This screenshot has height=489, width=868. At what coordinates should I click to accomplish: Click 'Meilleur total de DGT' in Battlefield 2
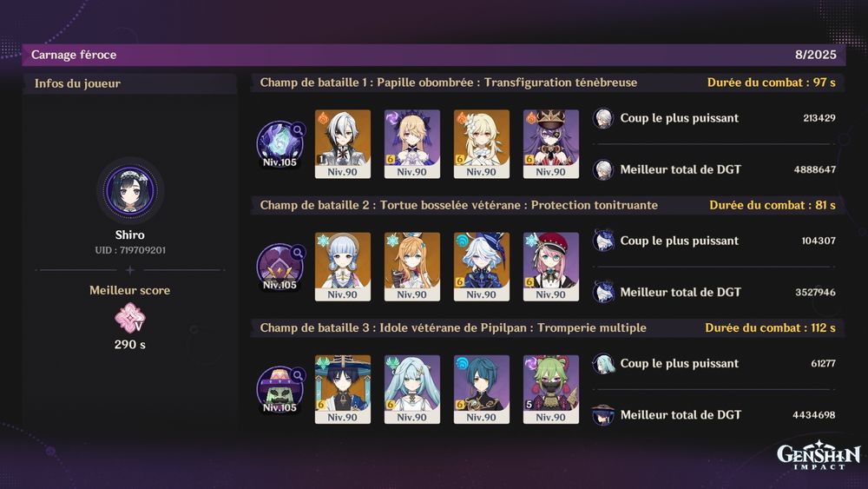point(681,293)
